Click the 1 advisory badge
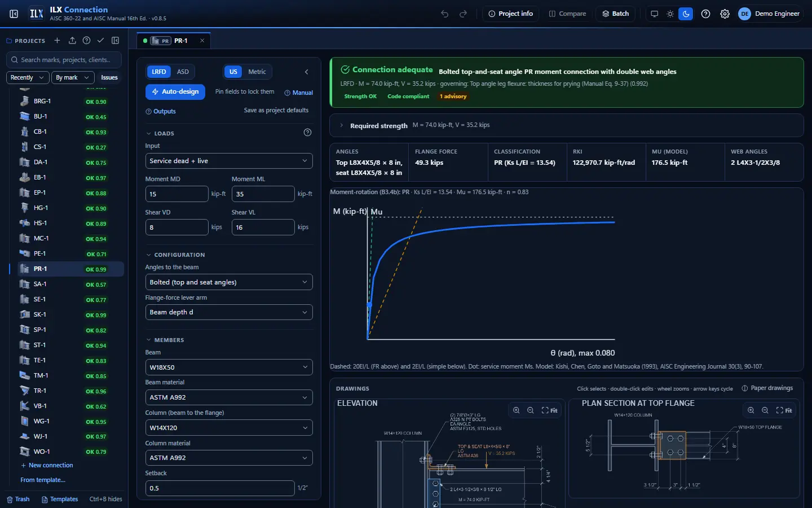This screenshot has height=508, width=812. point(453,97)
